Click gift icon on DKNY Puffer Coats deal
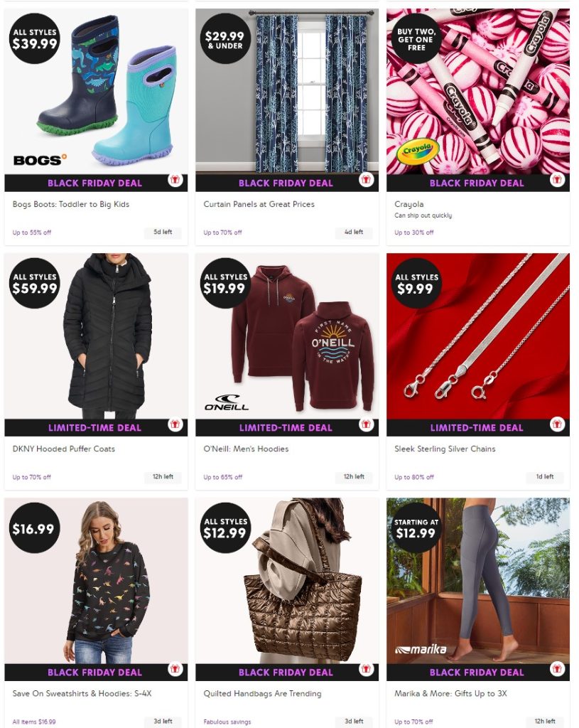The image size is (579, 728). (x=175, y=424)
